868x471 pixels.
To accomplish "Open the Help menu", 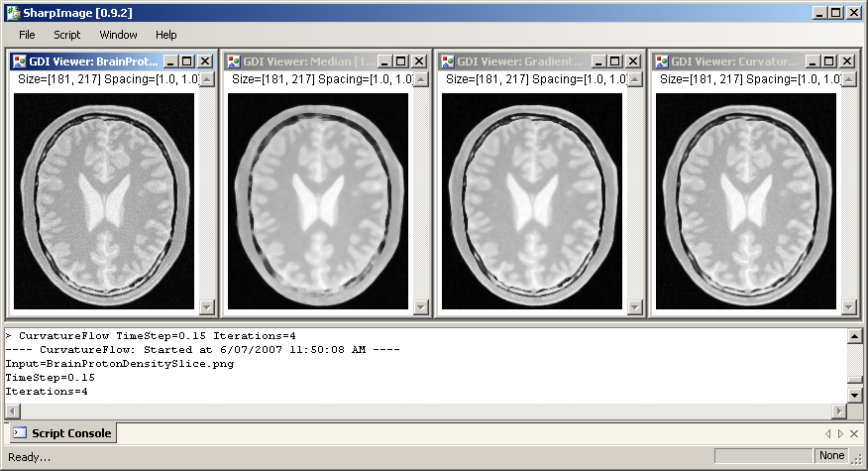I will [x=165, y=35].
